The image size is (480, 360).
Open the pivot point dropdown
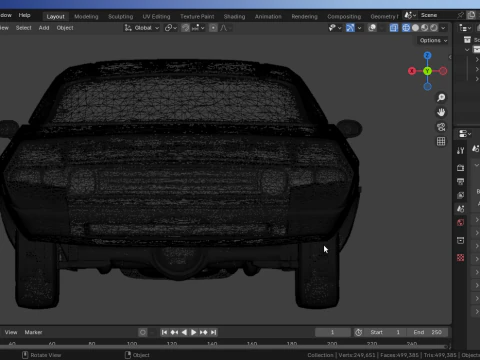point(170,28)
